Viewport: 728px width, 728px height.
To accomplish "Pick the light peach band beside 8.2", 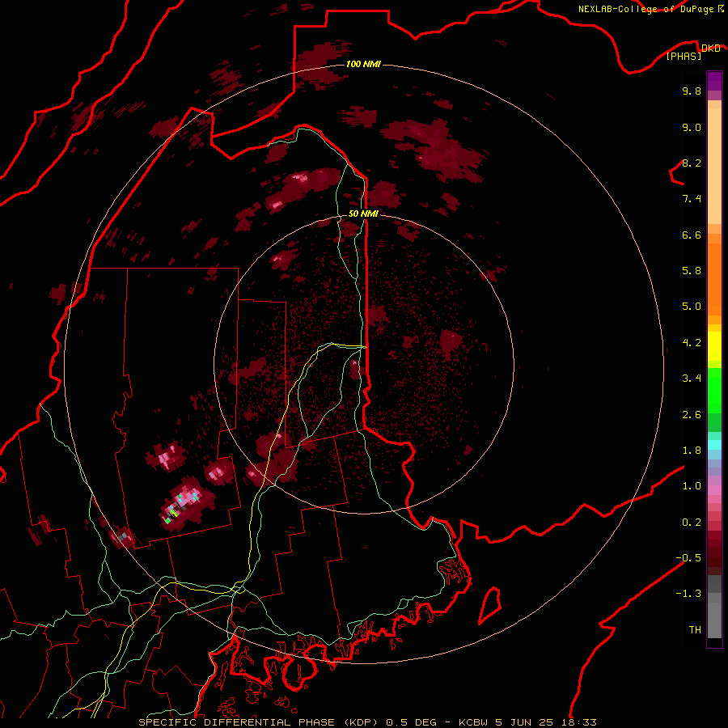I will [x=714, y=166].
